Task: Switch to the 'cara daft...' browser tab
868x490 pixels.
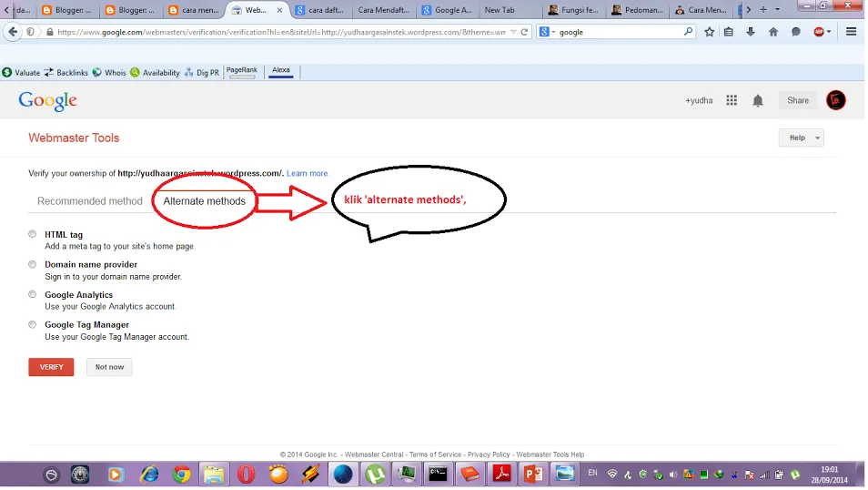Action: point(320,10)
